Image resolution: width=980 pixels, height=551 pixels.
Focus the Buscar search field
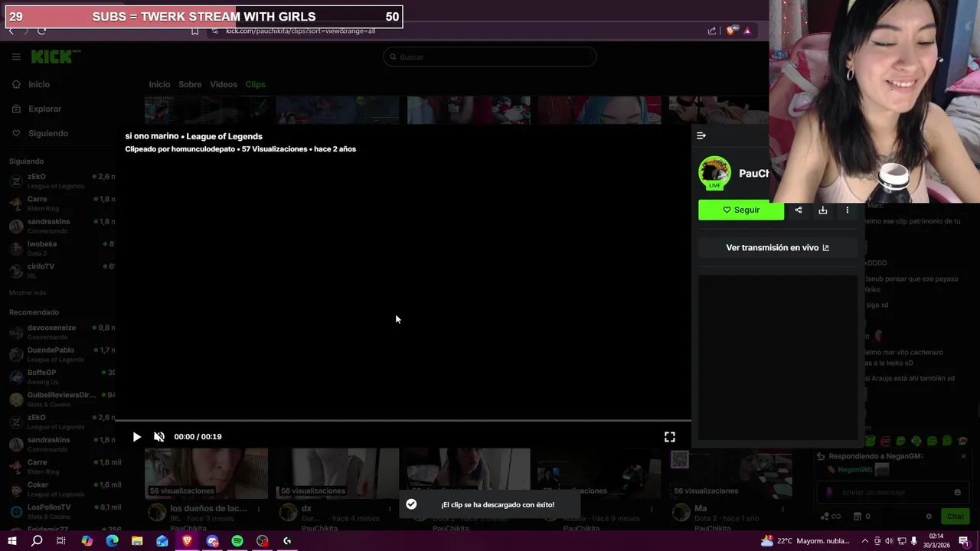(490, 57)
